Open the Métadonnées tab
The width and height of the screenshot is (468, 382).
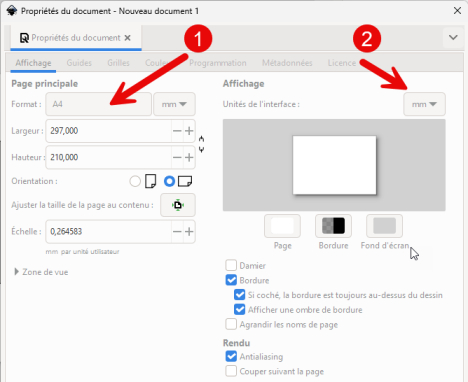click(287, 63)
